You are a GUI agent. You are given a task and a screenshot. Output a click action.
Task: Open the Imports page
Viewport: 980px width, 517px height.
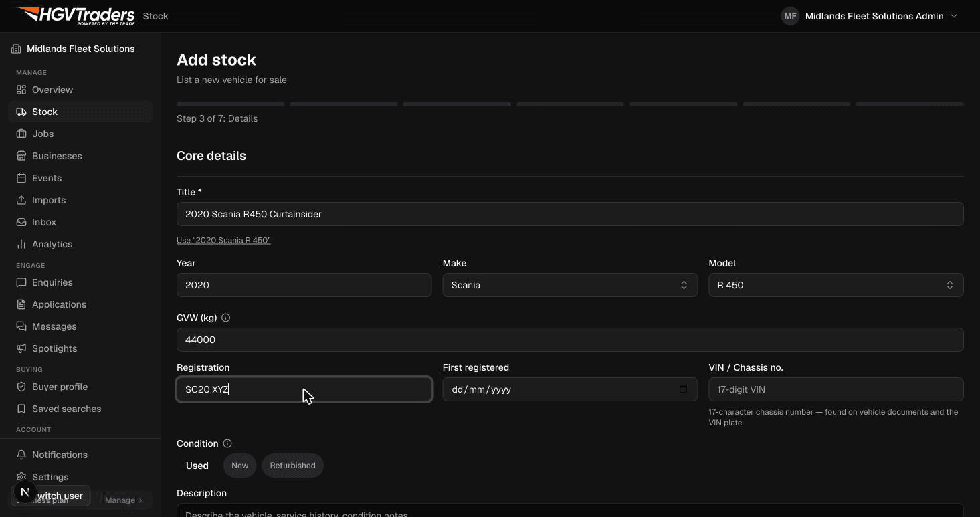[80, 200]
